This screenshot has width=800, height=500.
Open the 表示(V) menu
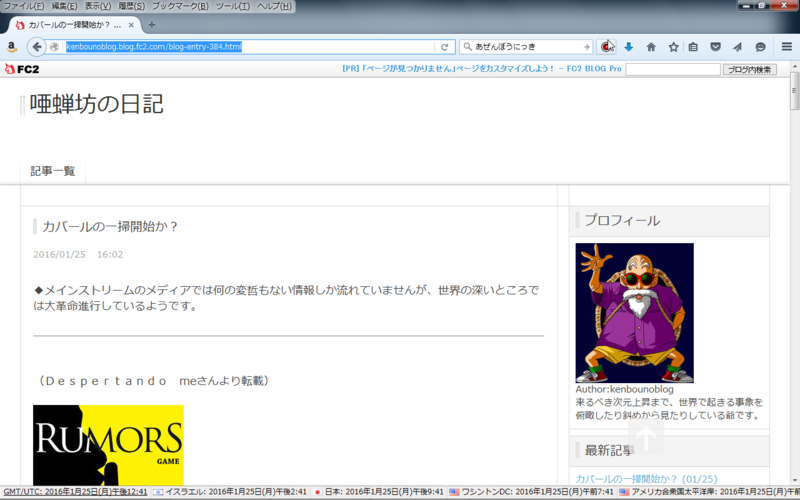point(97,6)
